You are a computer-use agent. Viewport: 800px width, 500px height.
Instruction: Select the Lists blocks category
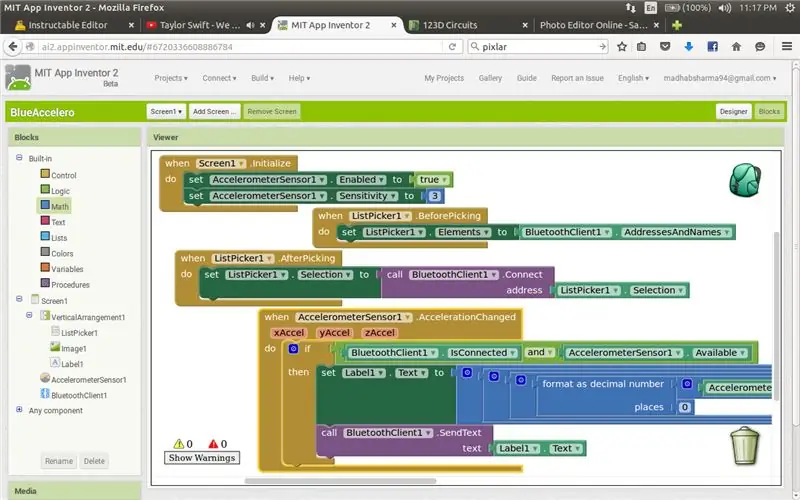[x=54, y=238]
